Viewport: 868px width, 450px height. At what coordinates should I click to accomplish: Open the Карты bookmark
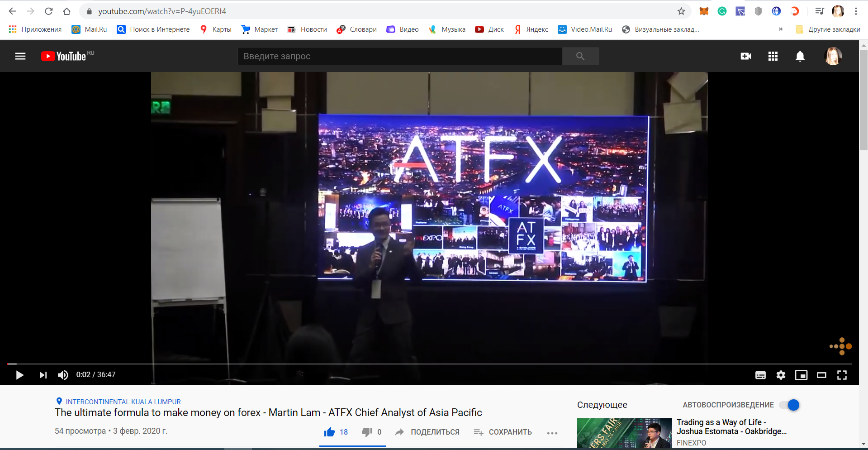[x=216, y=29]
